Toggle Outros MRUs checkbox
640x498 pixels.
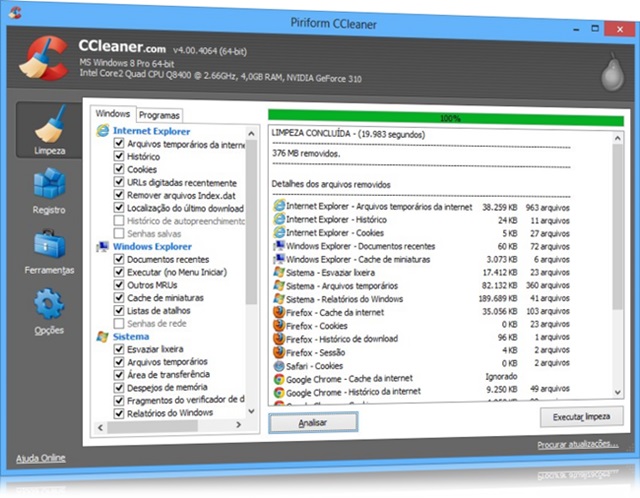tap(119, 285)
